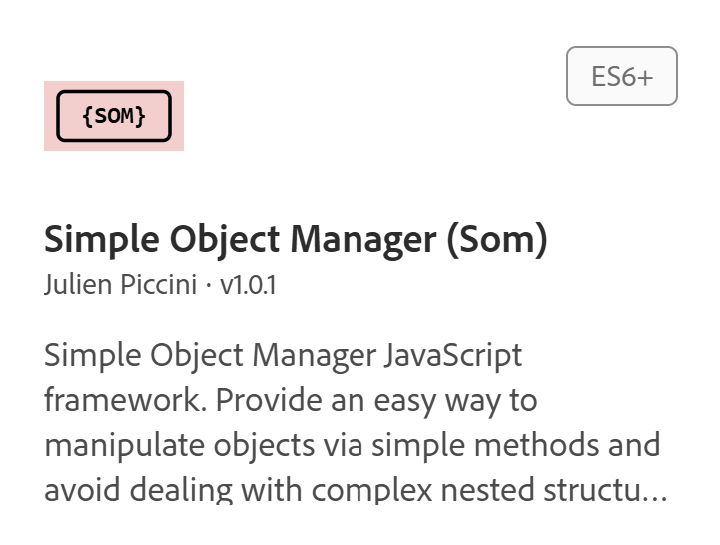Viewport: 720px width, 545px height.
Task: Click the opening brace in the SOM logo
Action: 88,117
